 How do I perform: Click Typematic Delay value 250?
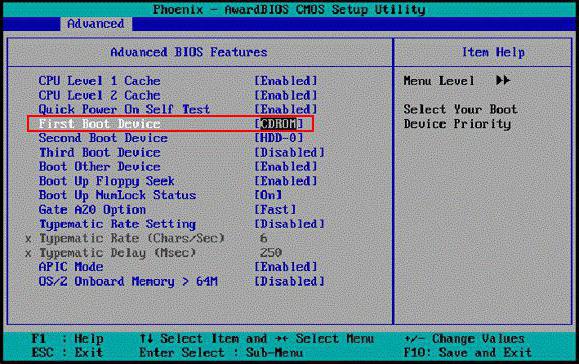(x=271, y=253)
